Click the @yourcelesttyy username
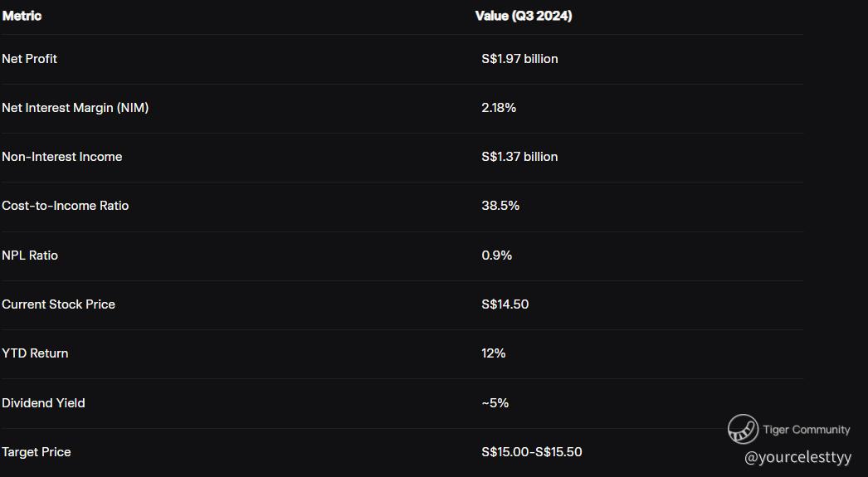The image size is (868, 477). [x=797, y=457]
